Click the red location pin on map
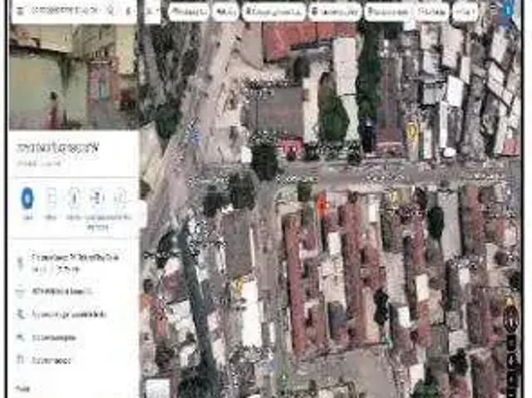 (322, 204)
